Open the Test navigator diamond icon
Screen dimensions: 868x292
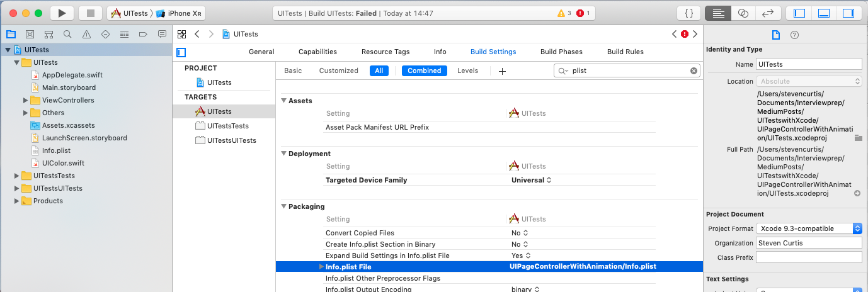(x=105, y=34)
